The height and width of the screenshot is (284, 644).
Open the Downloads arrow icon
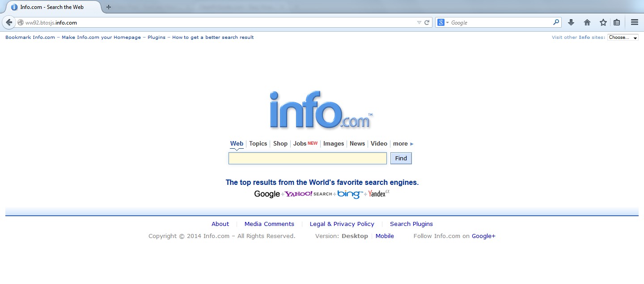click(x=571, y=22)
